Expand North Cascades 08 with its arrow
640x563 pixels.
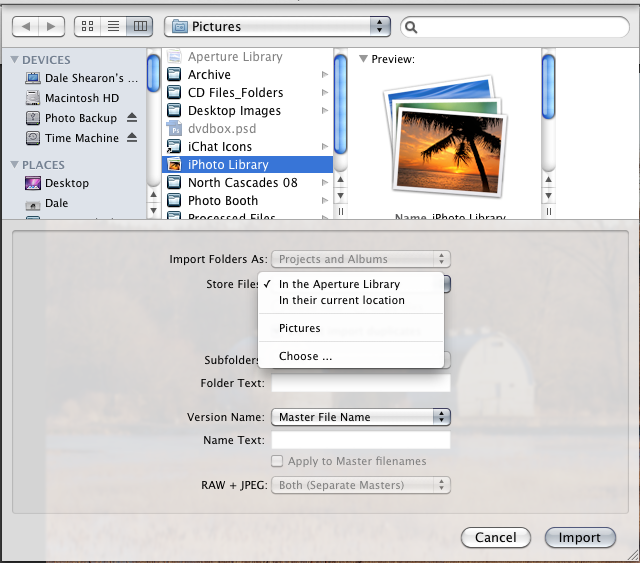[x=325, y=182]
